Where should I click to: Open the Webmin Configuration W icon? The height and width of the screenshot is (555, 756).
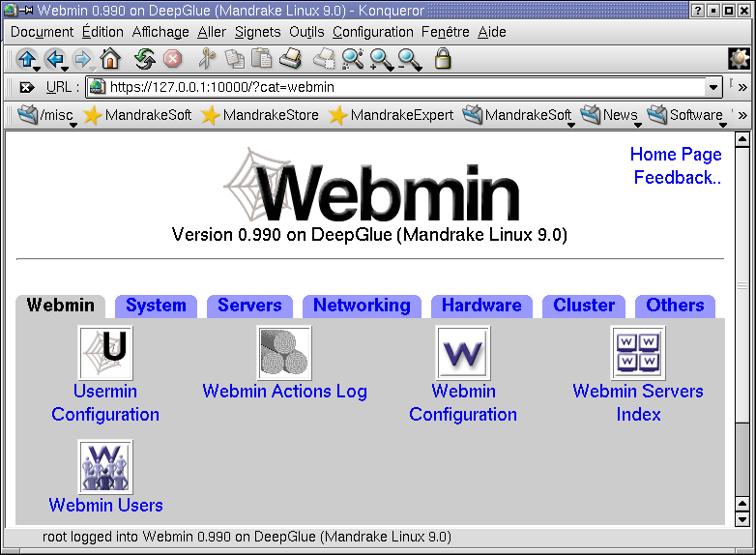click(463, 353)
